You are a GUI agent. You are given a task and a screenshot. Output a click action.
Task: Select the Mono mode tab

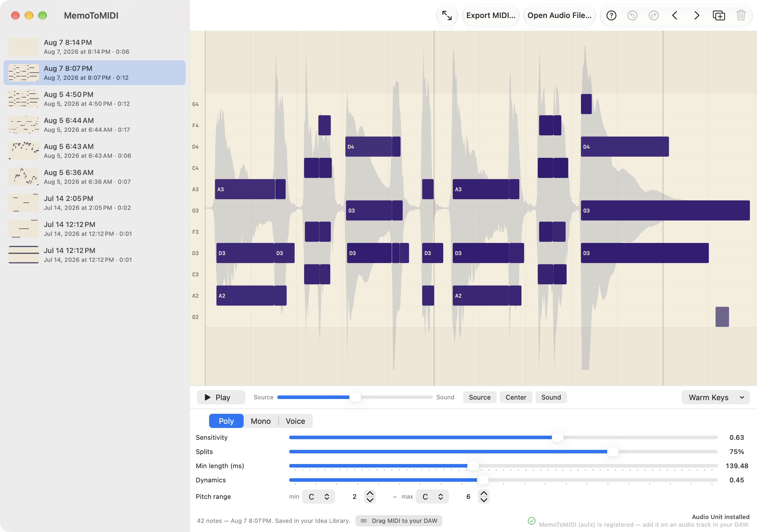point(261,421)
